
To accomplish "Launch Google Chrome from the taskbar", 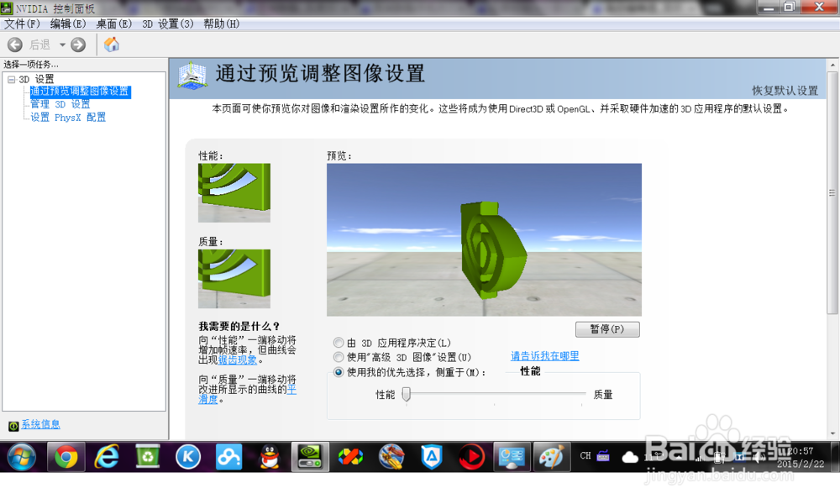I will point(66,458).
